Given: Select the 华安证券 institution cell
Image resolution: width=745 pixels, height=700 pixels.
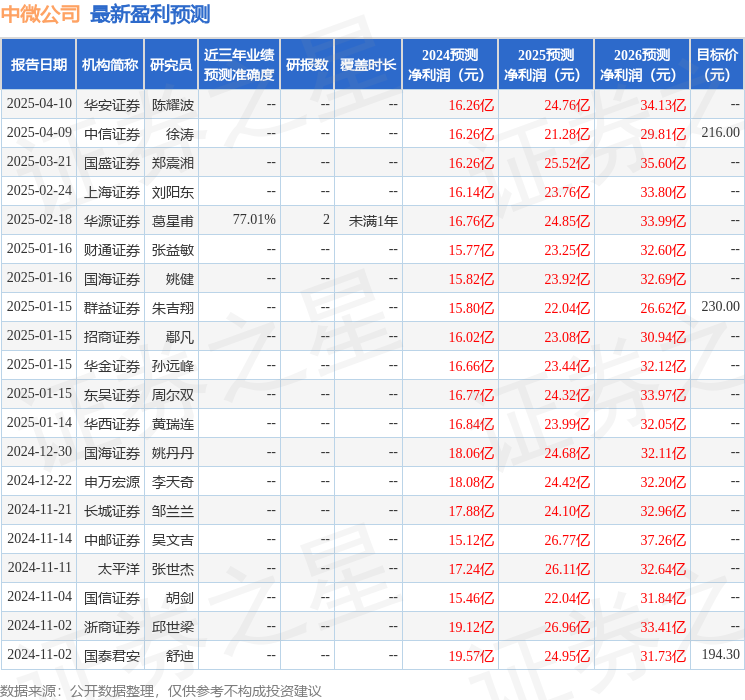Looking at the screenshot, I should (x=112, y=105).
